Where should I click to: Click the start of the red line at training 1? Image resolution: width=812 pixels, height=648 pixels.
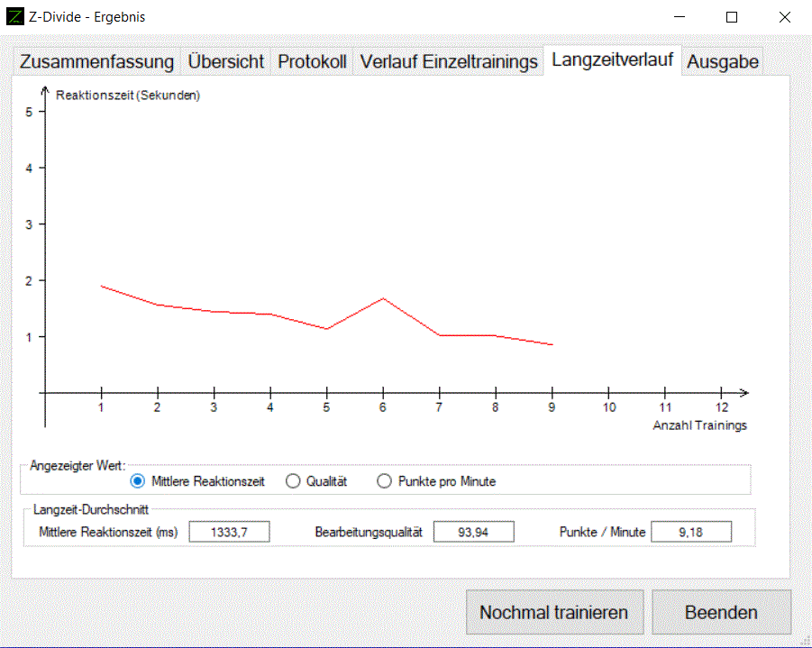click(102, 286)
